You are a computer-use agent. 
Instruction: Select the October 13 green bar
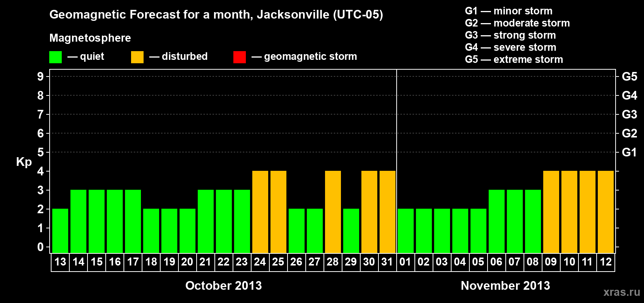click(60, 231)
